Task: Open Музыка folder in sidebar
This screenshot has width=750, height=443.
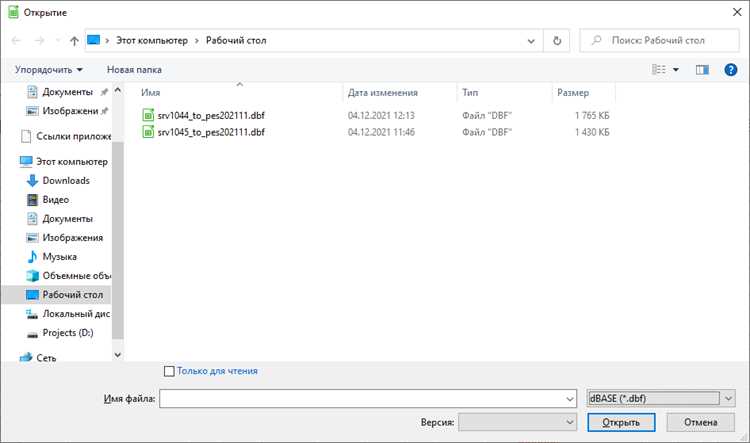Action: (x=52, y=257)
